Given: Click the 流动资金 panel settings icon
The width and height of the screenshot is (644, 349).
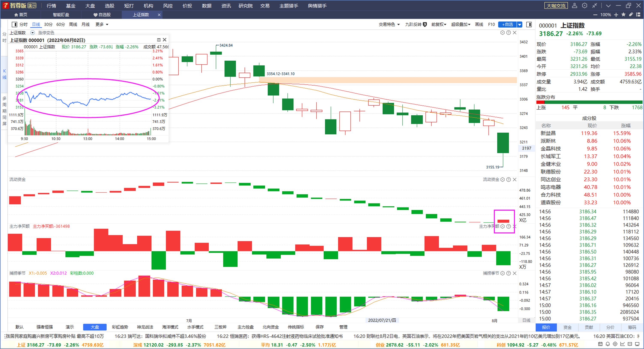Looking at the screenshot, I should [x=503, y=179].
